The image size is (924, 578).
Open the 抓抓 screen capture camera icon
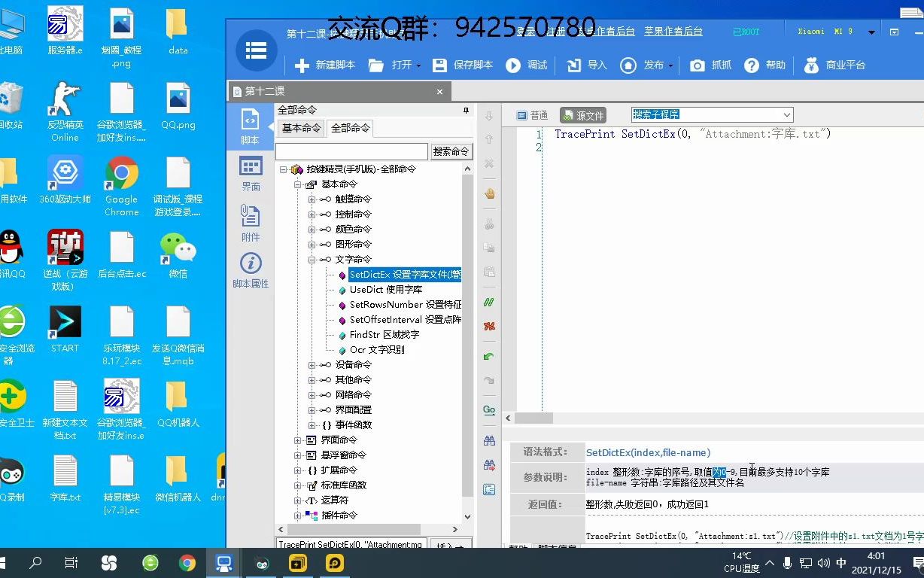click(698, 65)
